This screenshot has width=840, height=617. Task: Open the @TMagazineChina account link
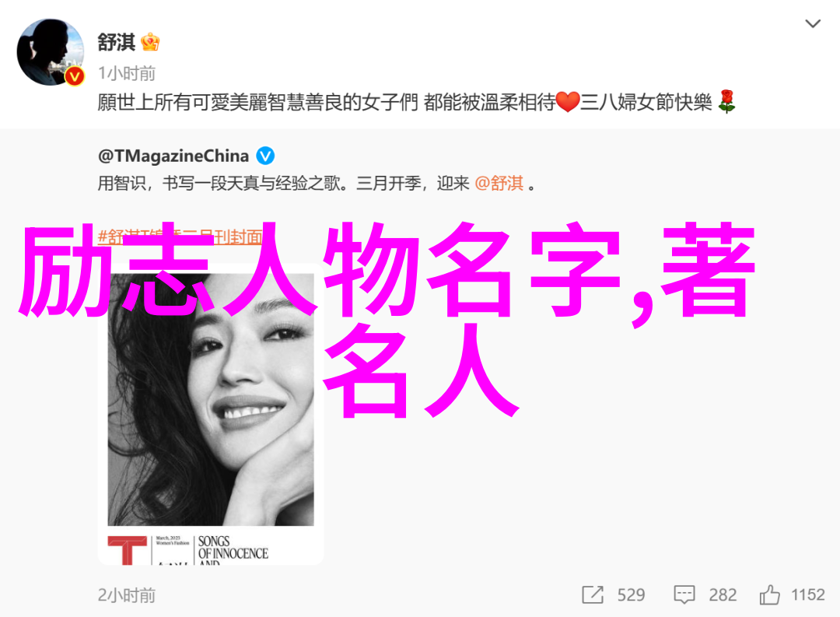tap(173, 156)
